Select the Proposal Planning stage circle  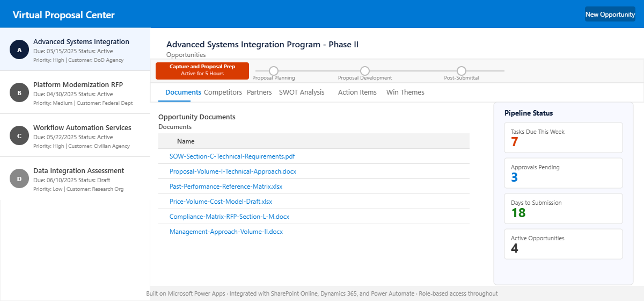click(274, 71)
